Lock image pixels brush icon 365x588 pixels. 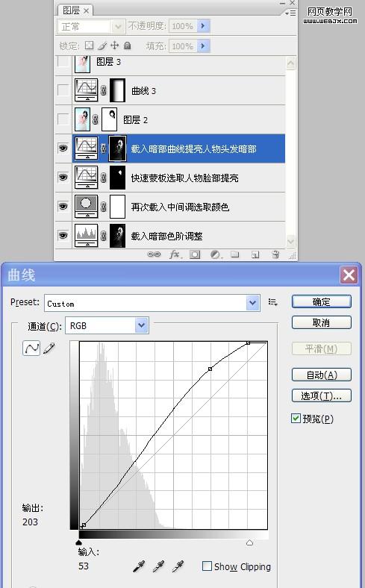102,46
